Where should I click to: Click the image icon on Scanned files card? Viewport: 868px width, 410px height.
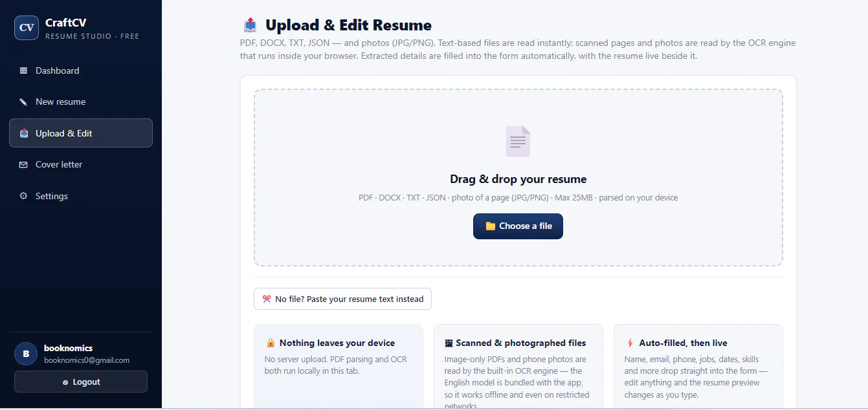[x=449, y=343]
